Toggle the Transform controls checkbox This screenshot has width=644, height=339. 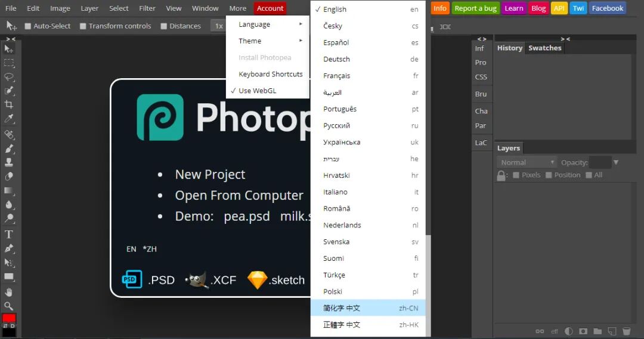[83, 26]
